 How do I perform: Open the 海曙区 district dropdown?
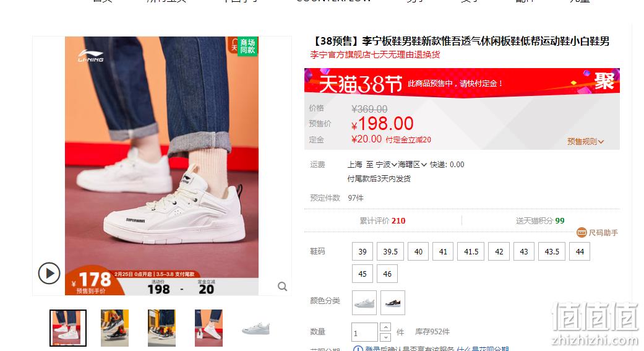pyautogui.click(x=412, y=165)
